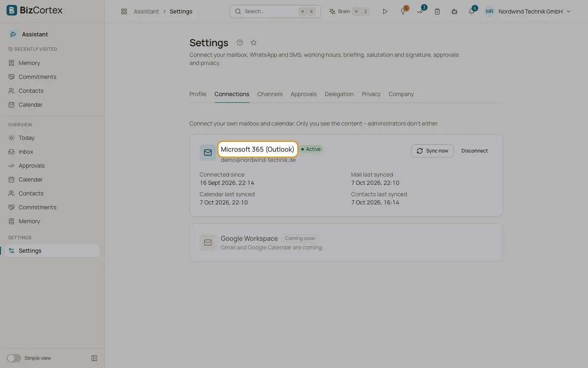This screenshot has width=588, height=368.
Task: Open the Delegation tab
Action: point(339,94)
